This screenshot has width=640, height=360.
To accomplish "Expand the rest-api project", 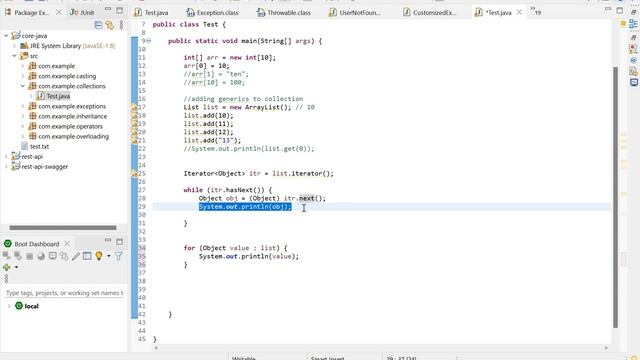I will point(6,156).
